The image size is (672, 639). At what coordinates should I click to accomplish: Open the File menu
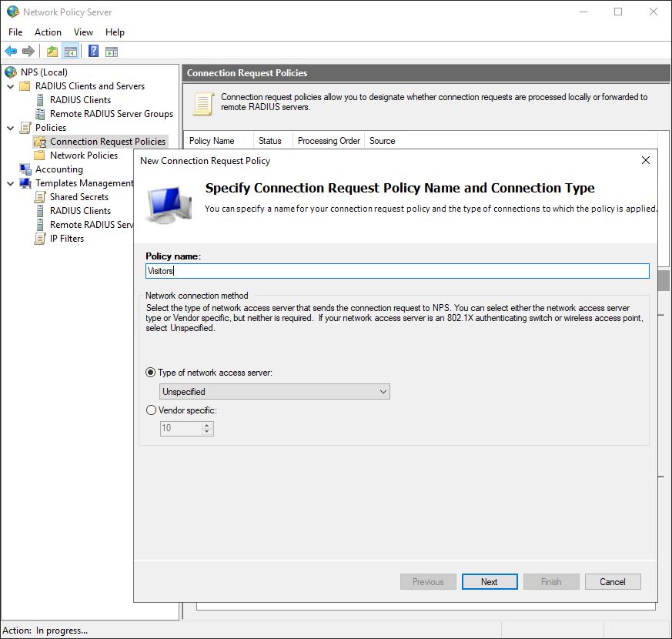click(x=15, y=32)
